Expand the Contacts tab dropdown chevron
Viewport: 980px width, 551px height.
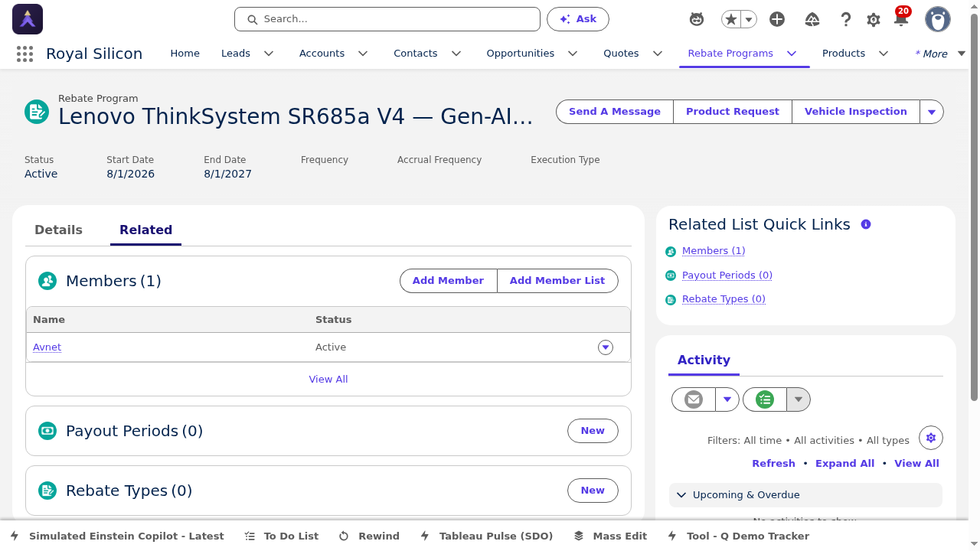click(x=456, y=54)
